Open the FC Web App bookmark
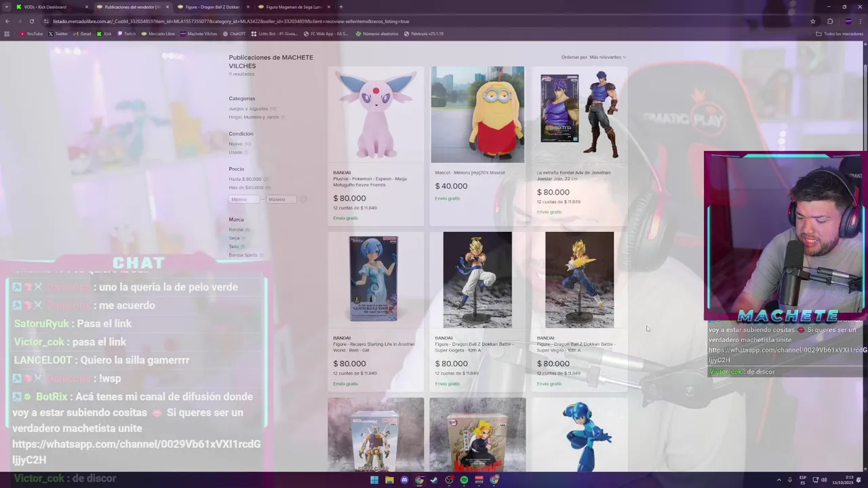Viewport: 868px width, 488px height. (x=326, y=33)
